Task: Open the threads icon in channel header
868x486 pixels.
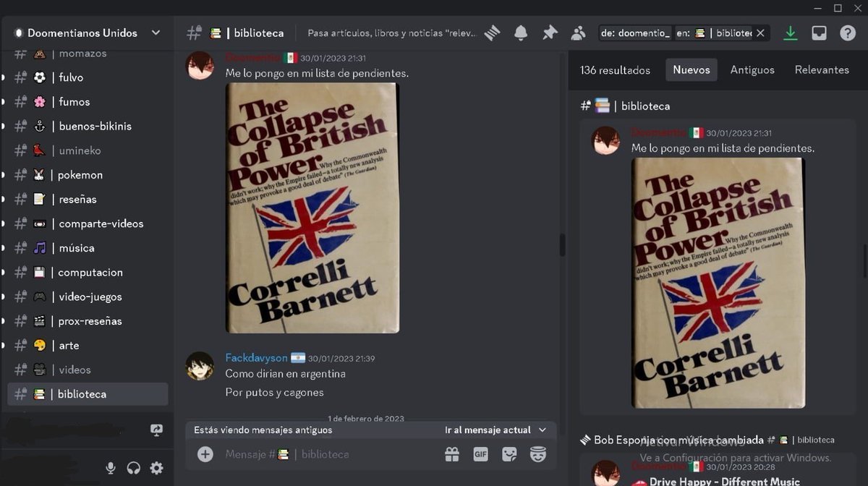Action: (493, 33)
